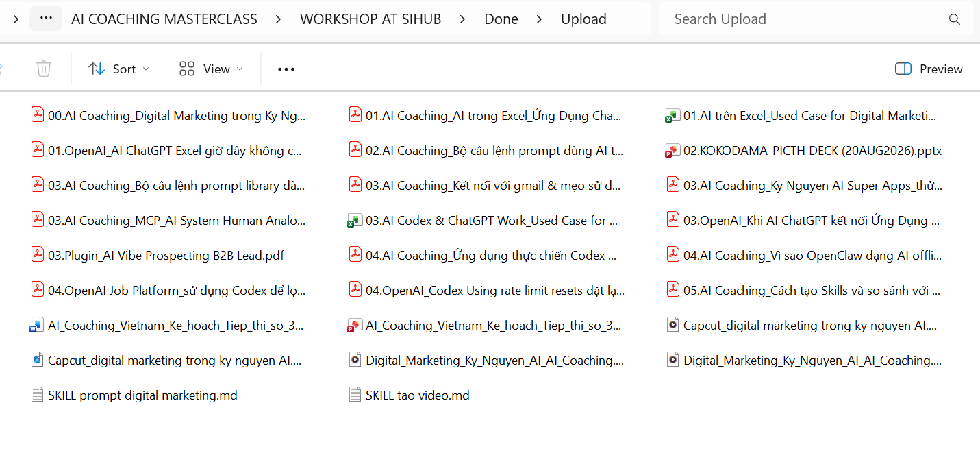This screenshot has width=980, height=451.
Task: Select the 03.Plugin_AI Vibe Prospecting PDF icon
Action: tap(37, 256)
